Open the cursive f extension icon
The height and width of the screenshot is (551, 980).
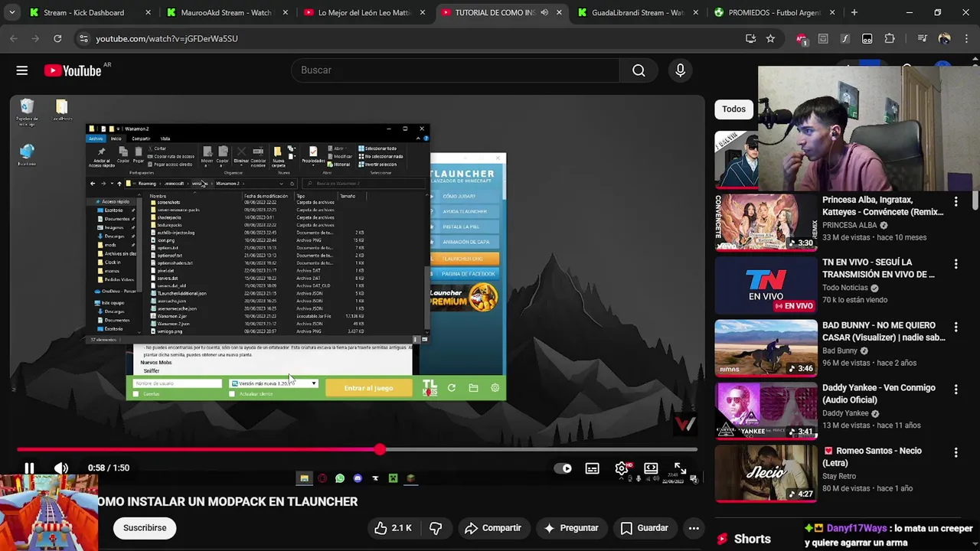844,38
